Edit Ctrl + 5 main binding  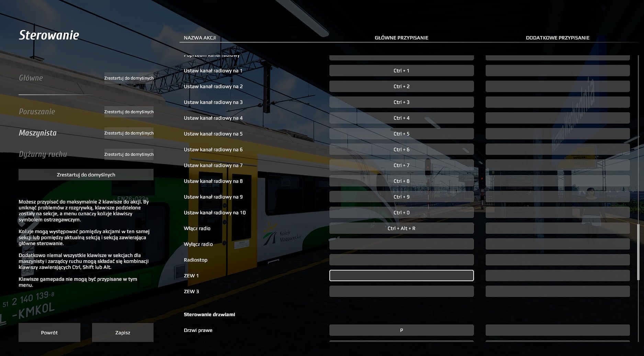(402, 134)
